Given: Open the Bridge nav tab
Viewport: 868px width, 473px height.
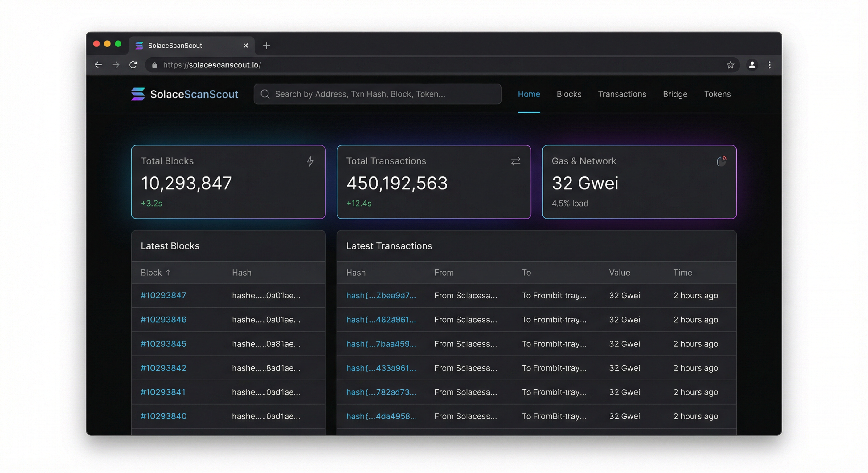Looking at the screenshot, I should (675, 94).
